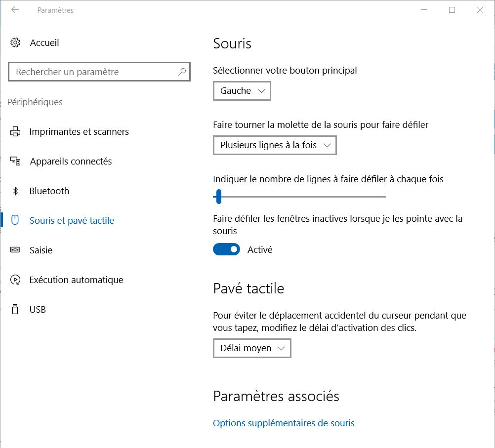Open the Gauche primary button dropdown
Screen dimensions: 495x448
coord(242,91)
